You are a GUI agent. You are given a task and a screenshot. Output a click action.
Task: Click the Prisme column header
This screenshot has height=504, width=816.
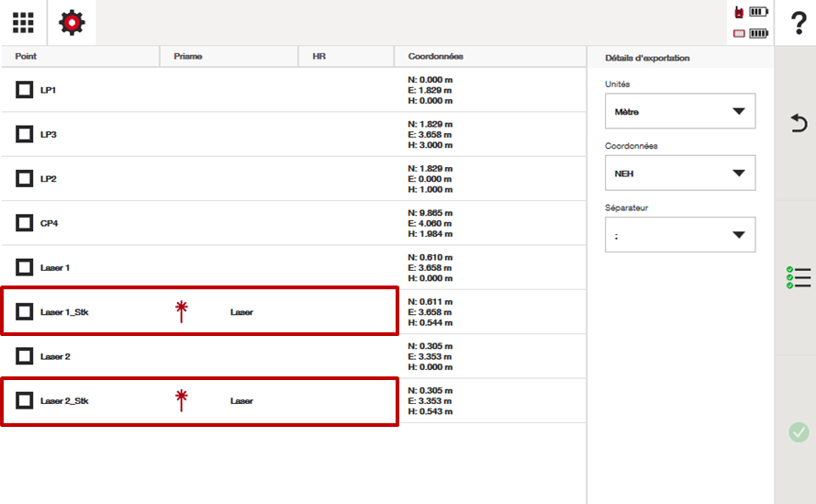tap(188, 56)
